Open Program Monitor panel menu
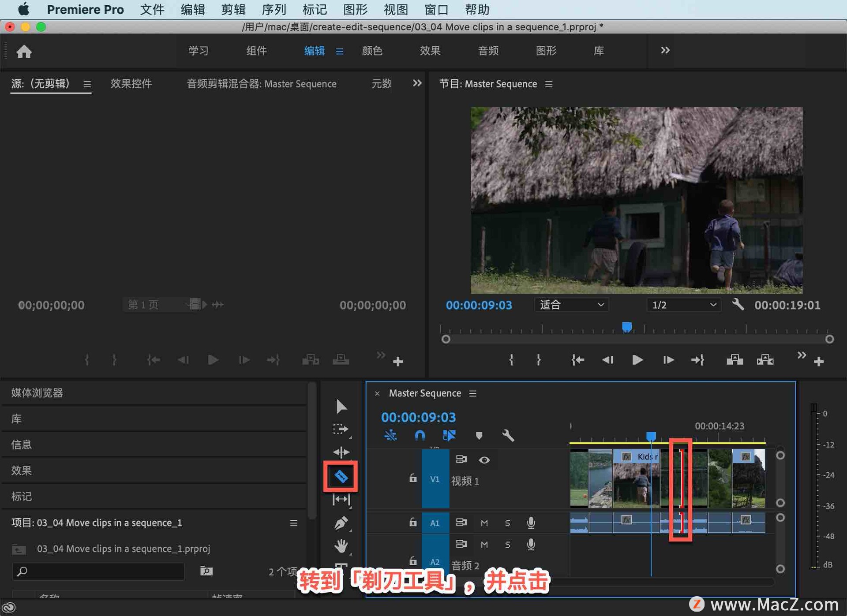 548,84
